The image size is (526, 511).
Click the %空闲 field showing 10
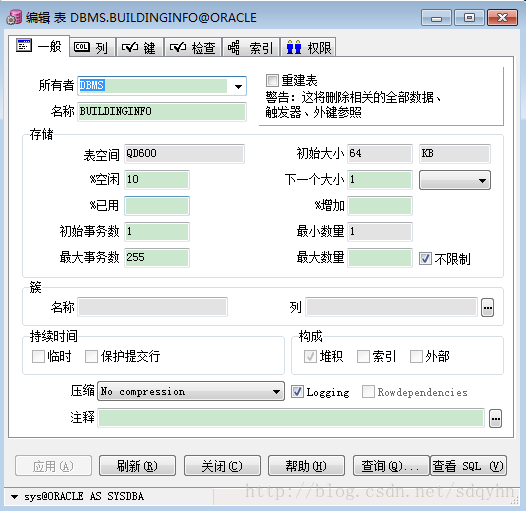(157, 180)
